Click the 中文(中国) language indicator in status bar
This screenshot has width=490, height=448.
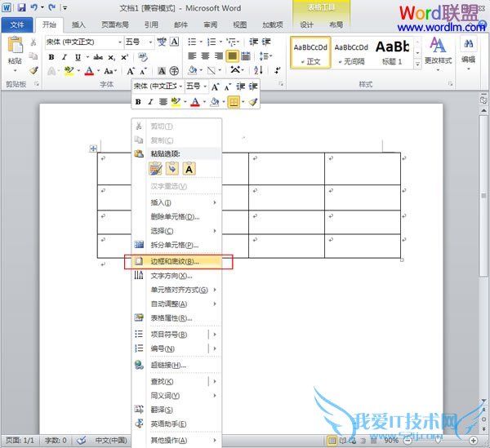click(111, 440)
